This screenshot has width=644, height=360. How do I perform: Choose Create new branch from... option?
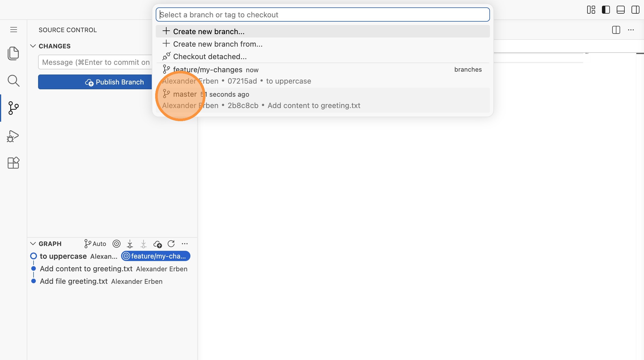coord(217,44)
